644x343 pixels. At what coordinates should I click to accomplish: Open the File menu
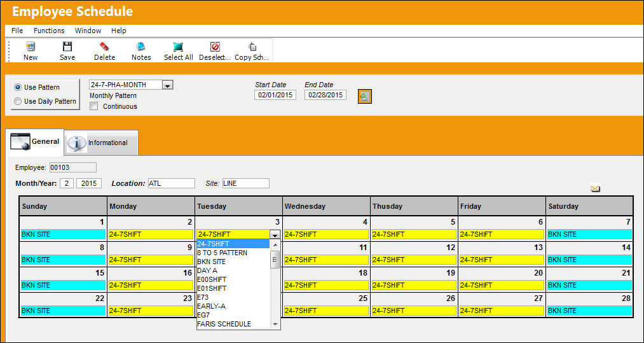pos(17,31)
